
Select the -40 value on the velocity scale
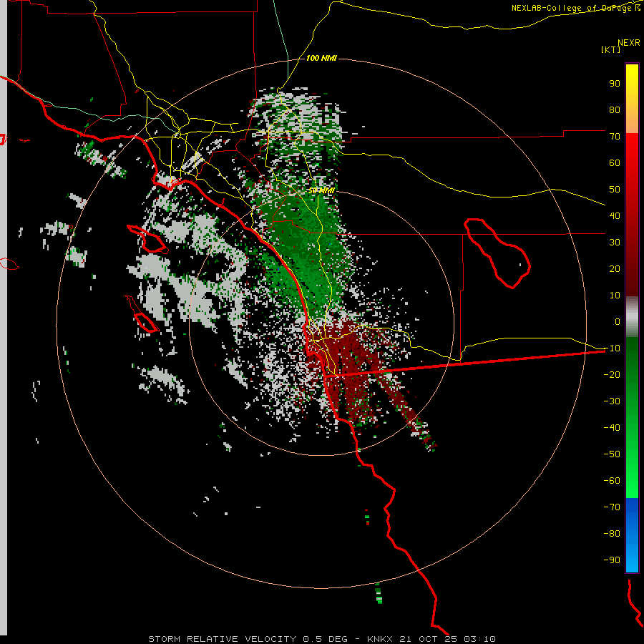(x=612, y=428)
